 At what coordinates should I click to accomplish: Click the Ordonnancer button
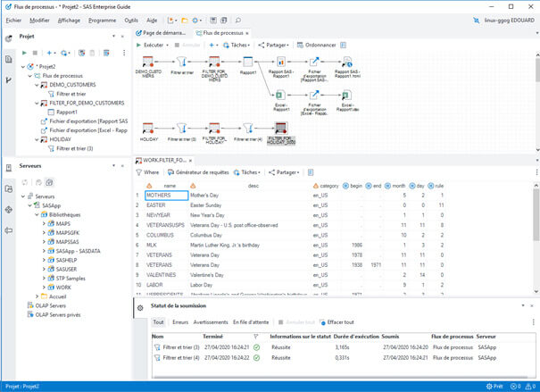317,46
